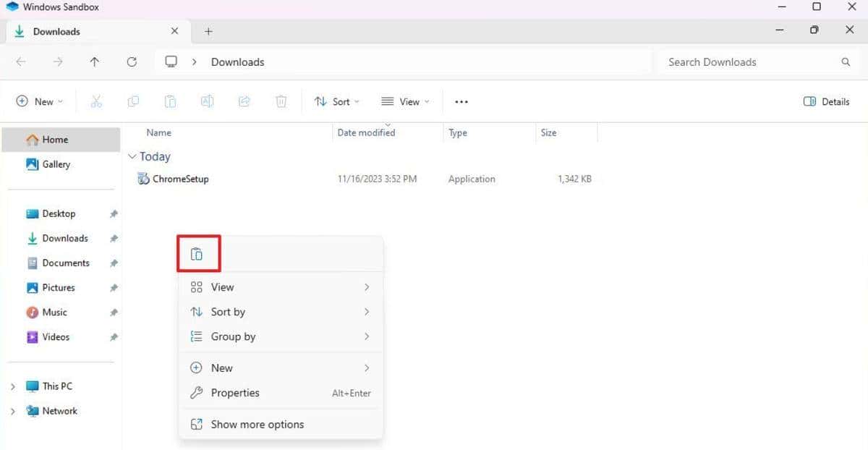Screen dimensions: 868x450
Task: Click the Rename icon in toolbar
Action: pos(207,102)
